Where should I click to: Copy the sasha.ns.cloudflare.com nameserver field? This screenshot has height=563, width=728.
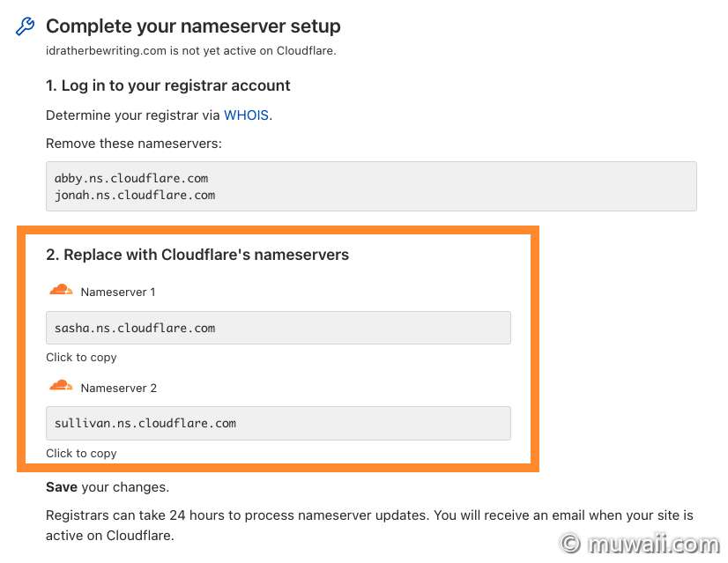279,328
